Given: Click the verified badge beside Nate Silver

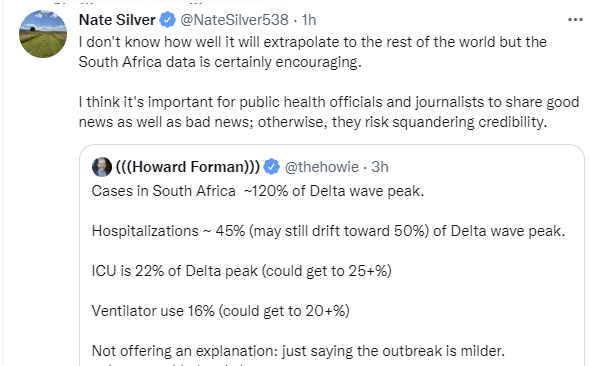Looking at the screenshot, I should [167, 20].
